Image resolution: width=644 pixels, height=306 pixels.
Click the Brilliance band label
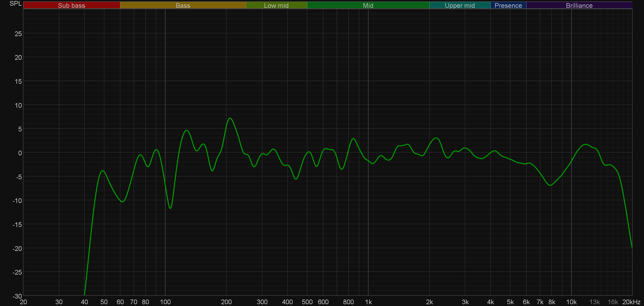tap(579, 5)
